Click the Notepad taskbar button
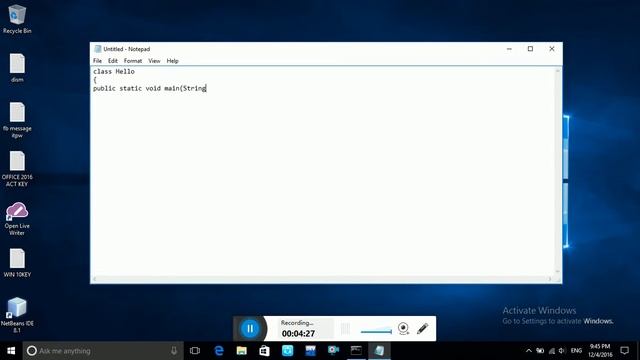Screen dimensions: 640x360 tap(379, 351)
